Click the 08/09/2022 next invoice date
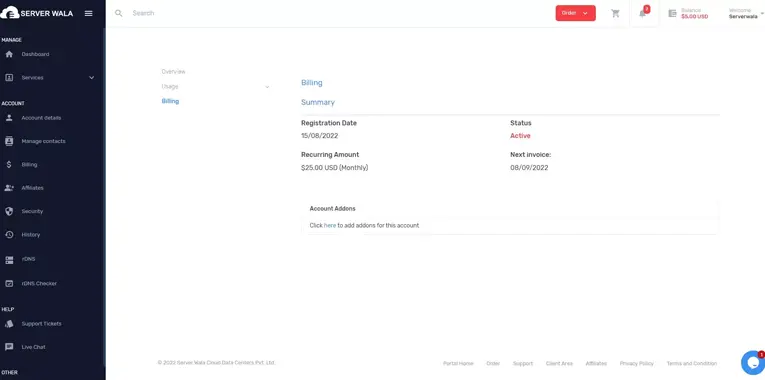The image size is (765, 380). point(529,168)
